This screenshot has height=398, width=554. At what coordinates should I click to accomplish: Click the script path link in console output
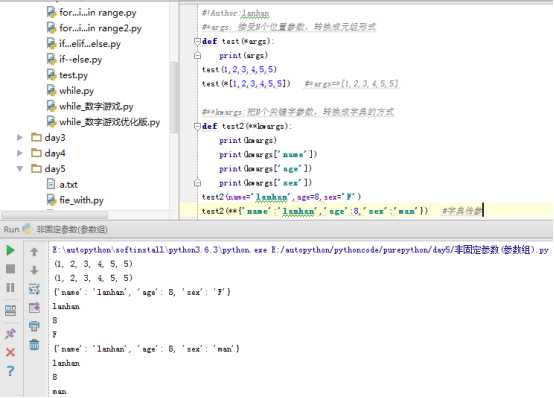410,250
